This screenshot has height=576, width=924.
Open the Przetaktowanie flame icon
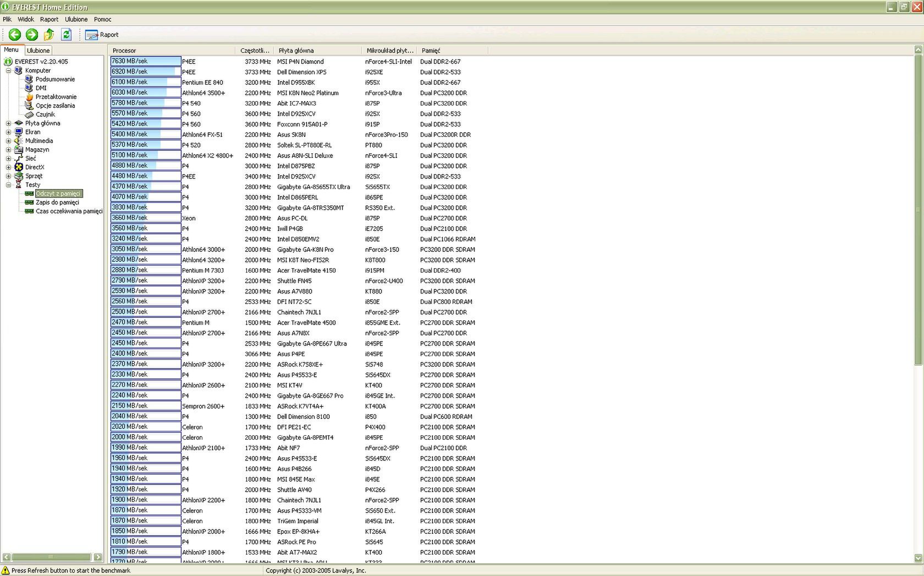tap(29, 97)
